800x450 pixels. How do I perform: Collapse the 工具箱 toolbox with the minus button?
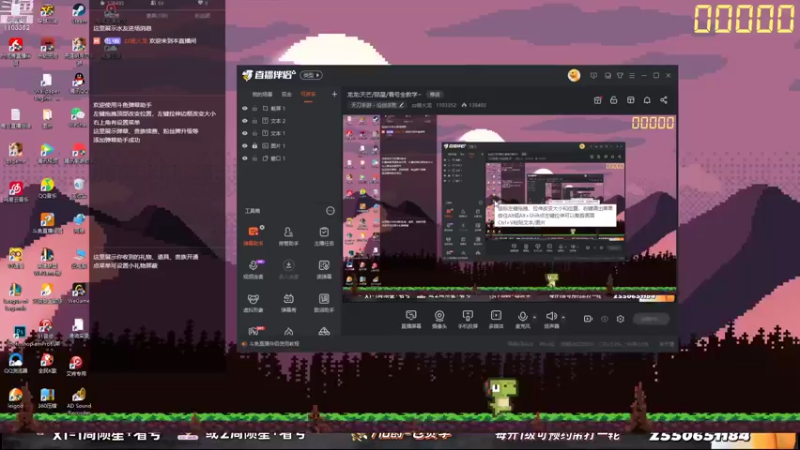tap(330, 211)
